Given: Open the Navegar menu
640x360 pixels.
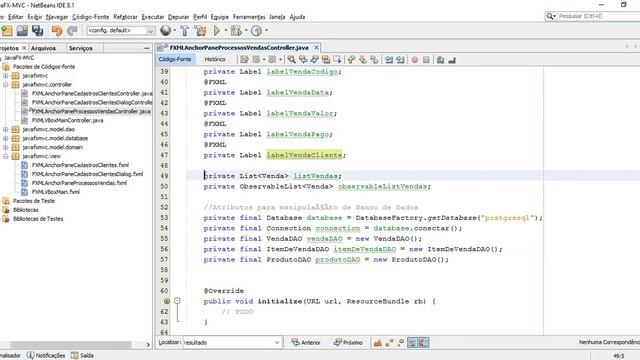Looking at the screenshot, I should (x=57, y=17).
